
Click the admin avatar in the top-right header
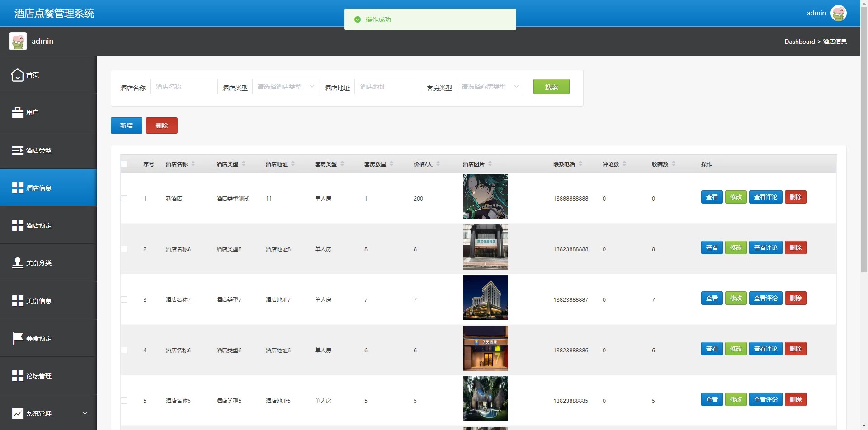pyautogui.click(x=839, y=13)
